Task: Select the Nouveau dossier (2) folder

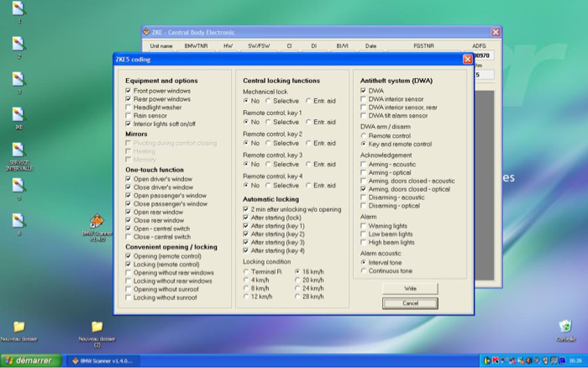Action: 97,334
